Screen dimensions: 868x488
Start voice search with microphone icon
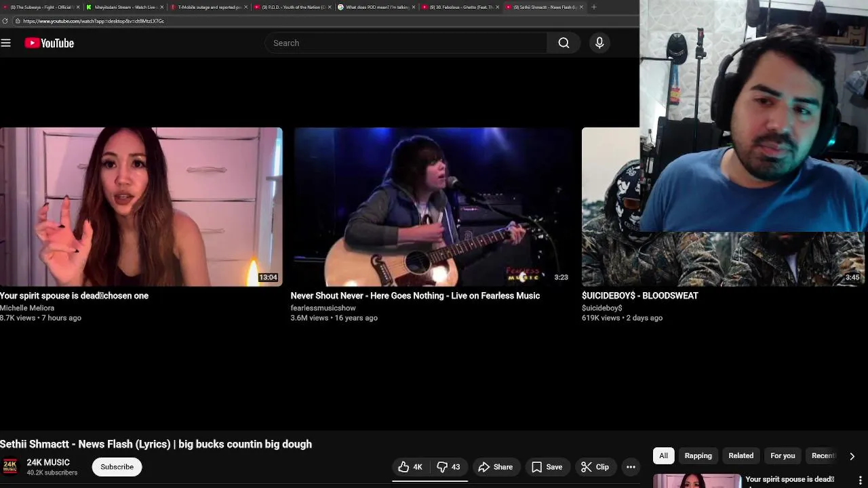(x=599, y=43)
